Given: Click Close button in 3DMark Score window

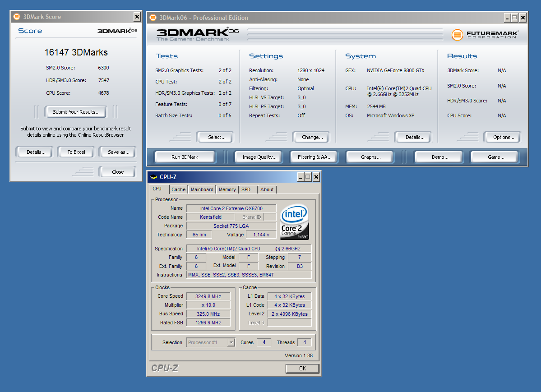Looking at the screenshot, I should click(118, 172).
